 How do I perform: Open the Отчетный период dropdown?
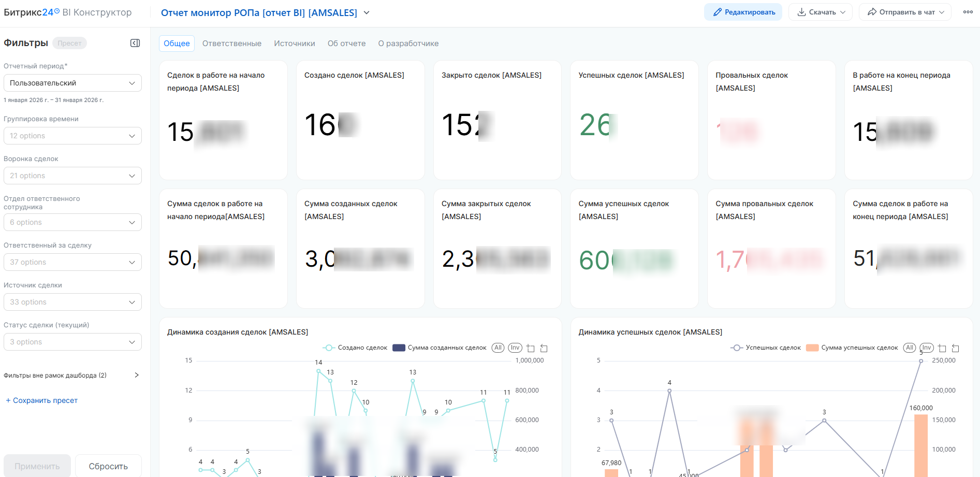point(72,83)
